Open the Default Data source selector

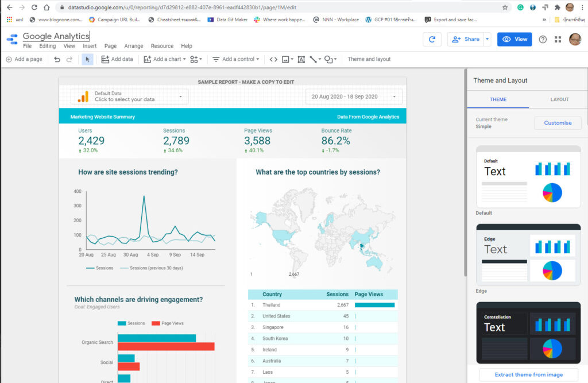point(129,96)
